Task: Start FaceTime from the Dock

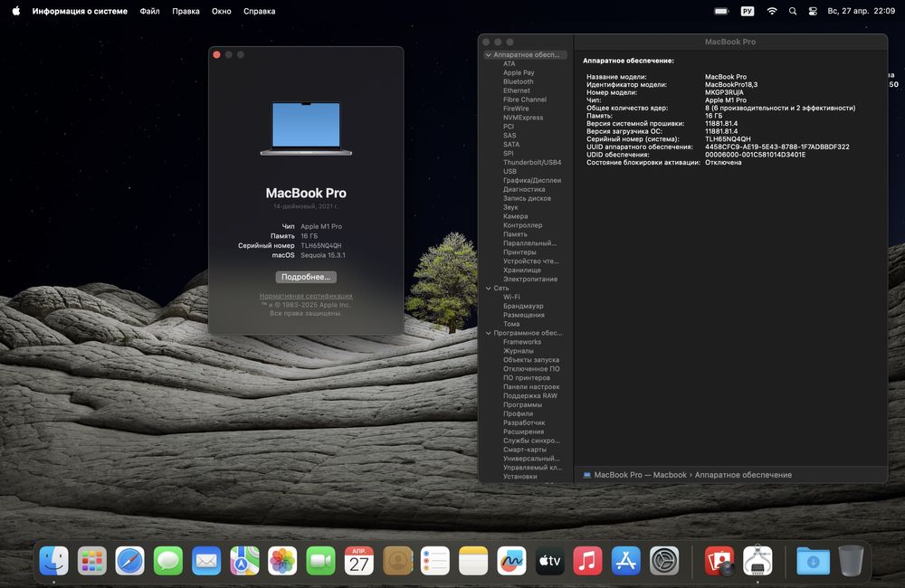Action: tap(320, 560)
